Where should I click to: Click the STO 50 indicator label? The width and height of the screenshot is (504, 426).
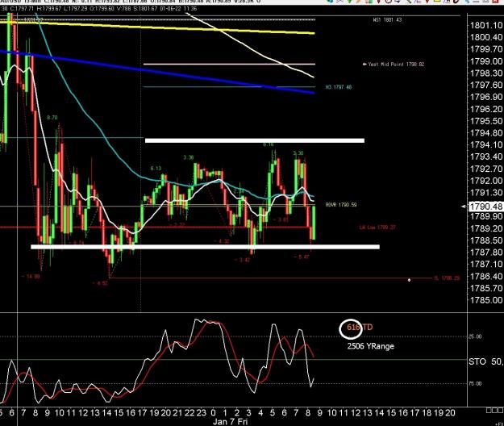point(485,361)
